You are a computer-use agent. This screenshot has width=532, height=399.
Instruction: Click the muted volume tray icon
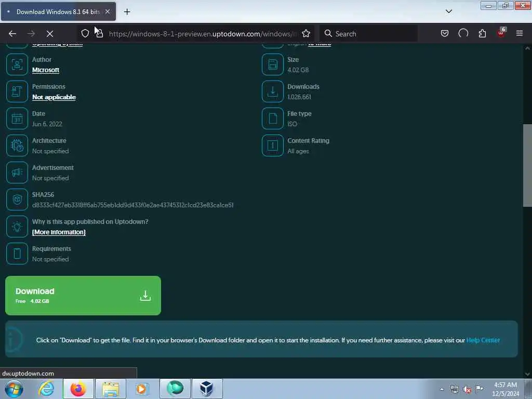point(467,389)
